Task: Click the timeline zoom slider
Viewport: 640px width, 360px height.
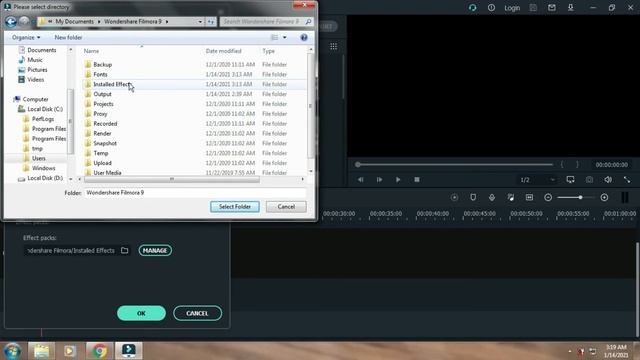Action: pyautogui.click(x=576, y=198)
